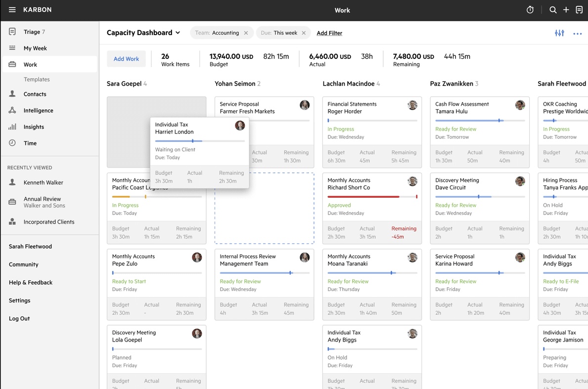588x389 pixels.
Task: Open the blue filter sliders icon
Action: click(559, 33)
